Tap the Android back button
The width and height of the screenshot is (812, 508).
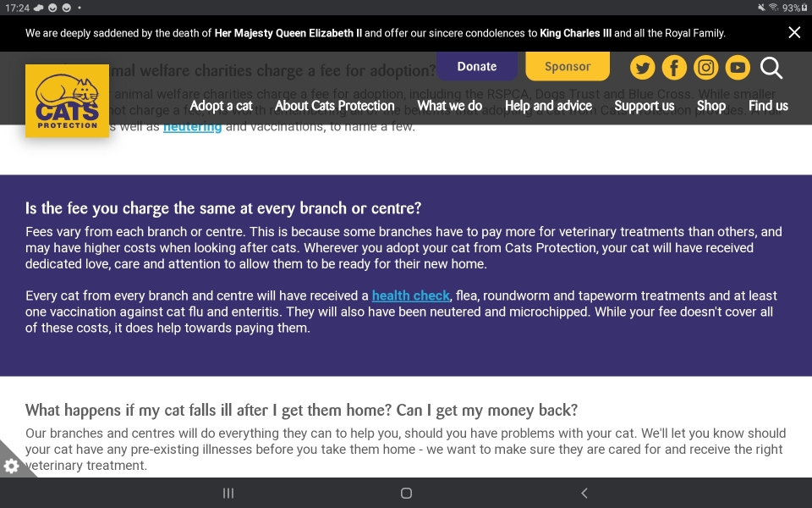584,493
